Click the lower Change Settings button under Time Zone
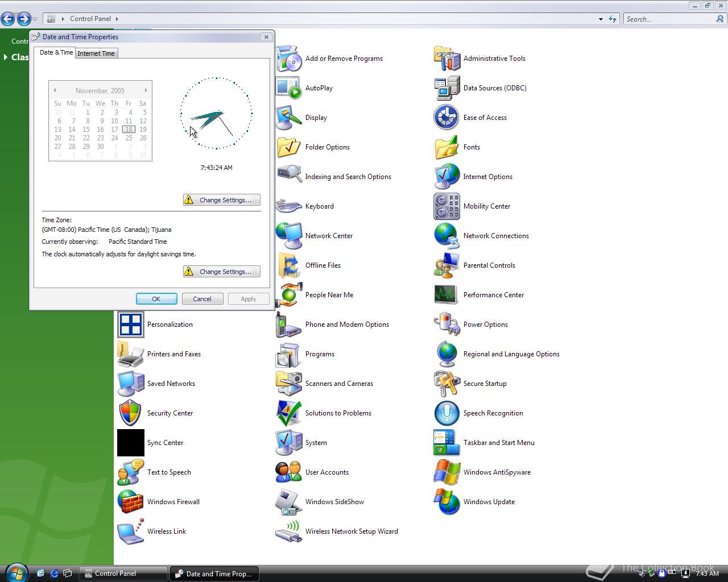The height and width of the screenshot is (582, 728). [221, 271]
